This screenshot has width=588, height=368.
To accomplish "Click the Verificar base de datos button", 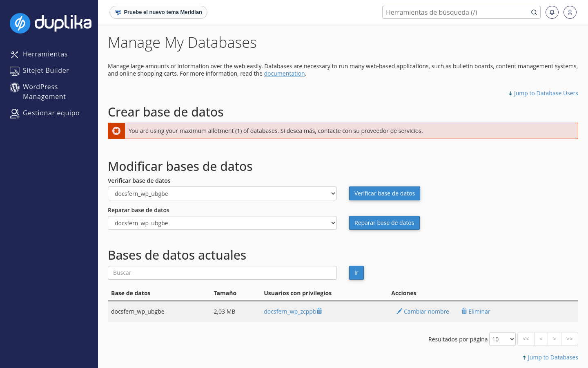I will pos(385,193).
